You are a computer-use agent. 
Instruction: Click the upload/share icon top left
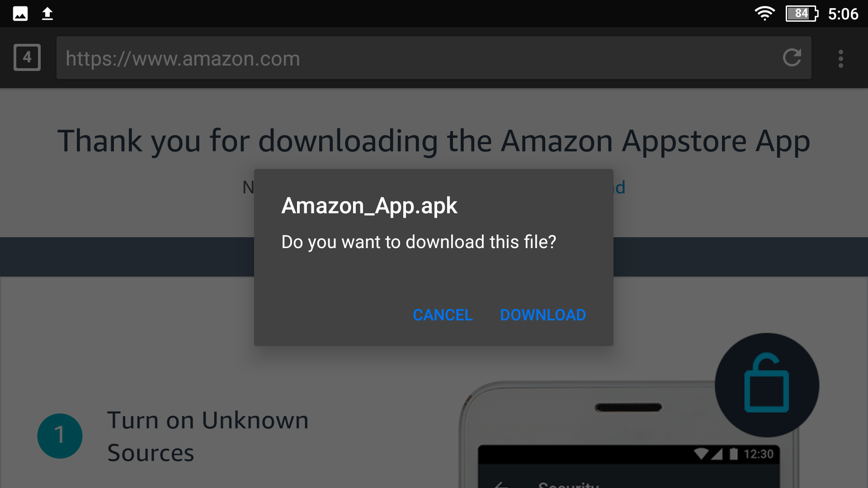[x=47, y=13]
